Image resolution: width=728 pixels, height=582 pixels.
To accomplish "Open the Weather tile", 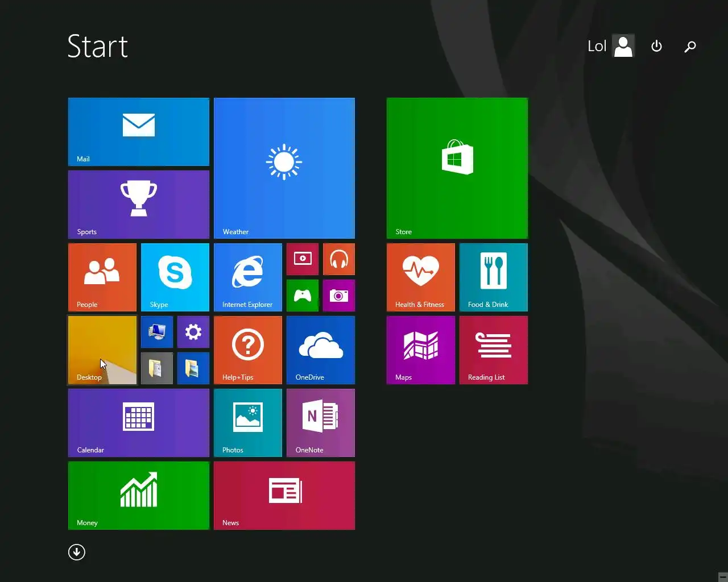I will (x=284, y=168).
